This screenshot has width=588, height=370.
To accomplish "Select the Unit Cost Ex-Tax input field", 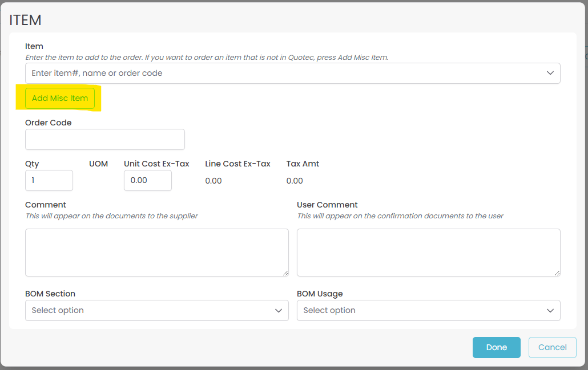I will (x=147, y=180).
